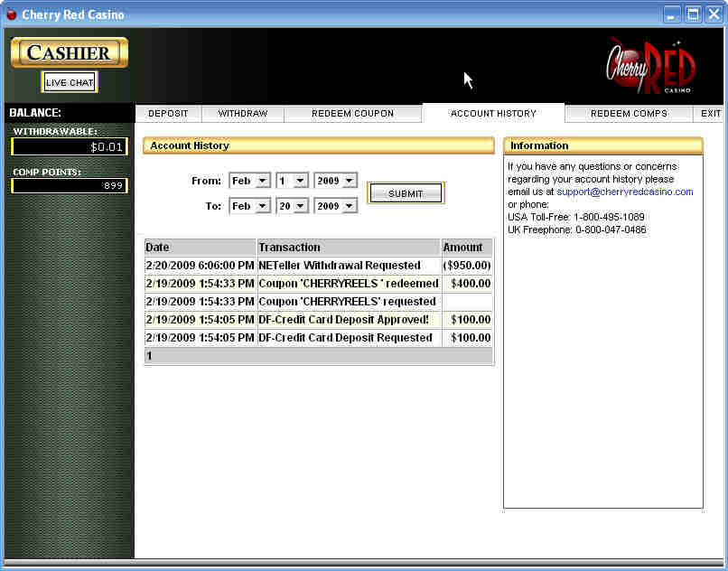
Task: Close the Cherry Red Casino window
Action: 714,14
